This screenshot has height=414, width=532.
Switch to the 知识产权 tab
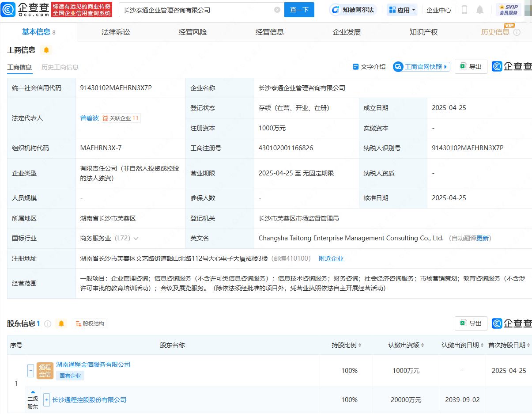[423, 32]
